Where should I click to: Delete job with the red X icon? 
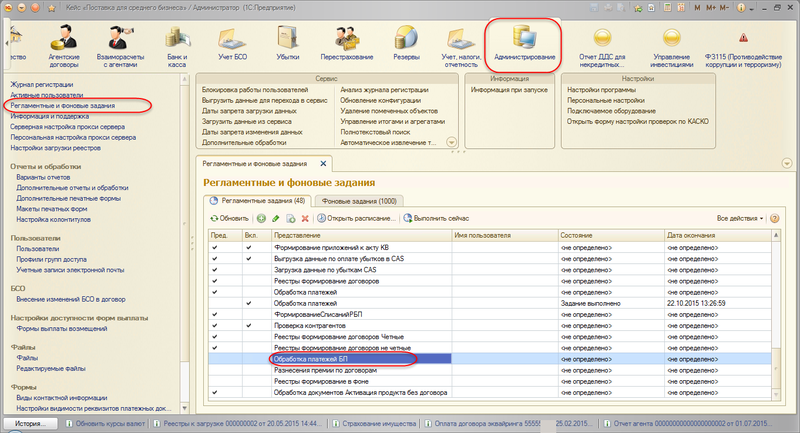(304, 217)
